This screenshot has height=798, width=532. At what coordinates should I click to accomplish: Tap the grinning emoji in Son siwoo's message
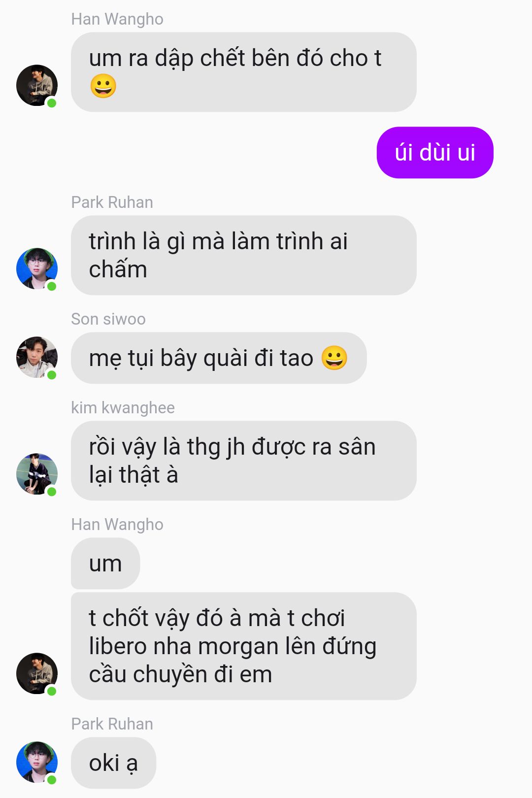point(334,358)
